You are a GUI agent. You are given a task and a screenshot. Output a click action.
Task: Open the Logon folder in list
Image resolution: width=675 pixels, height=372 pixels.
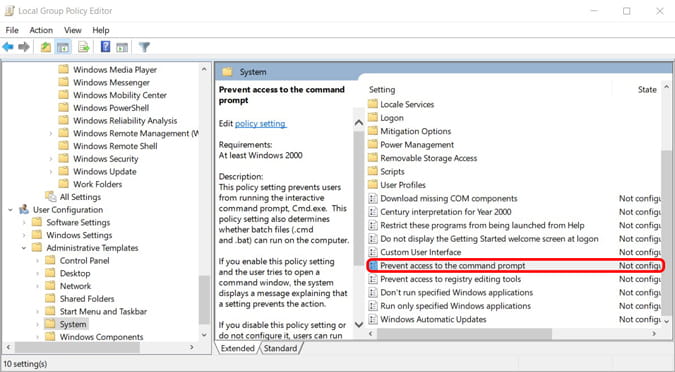(392, 118)
